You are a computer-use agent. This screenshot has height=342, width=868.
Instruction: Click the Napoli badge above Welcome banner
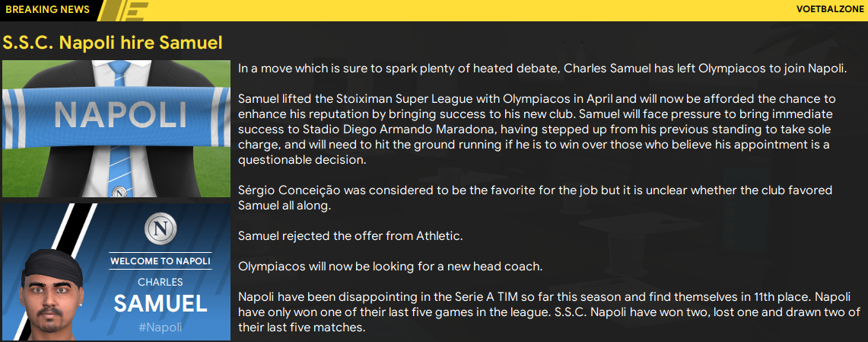tap(160, 229)
